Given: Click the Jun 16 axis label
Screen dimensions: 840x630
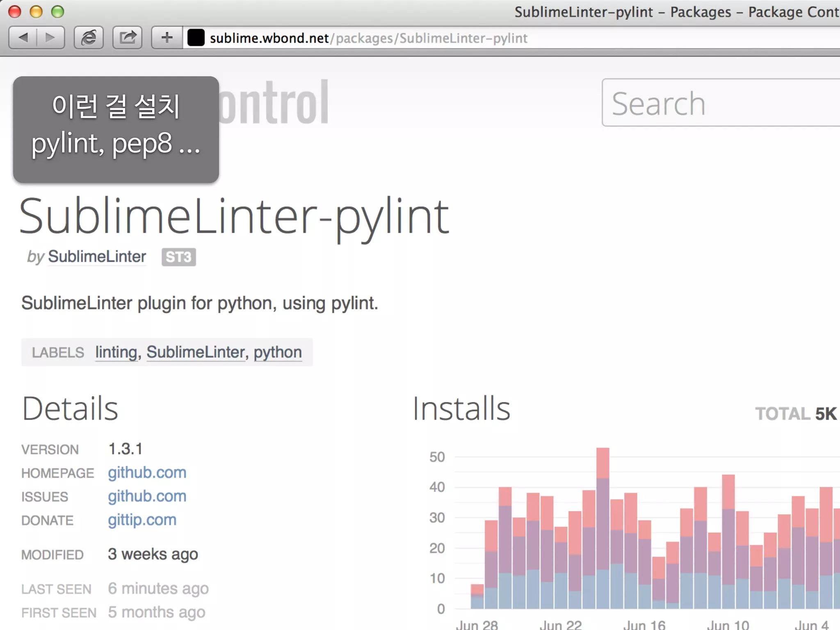Looking at the screenshot, I should [644, 625].
